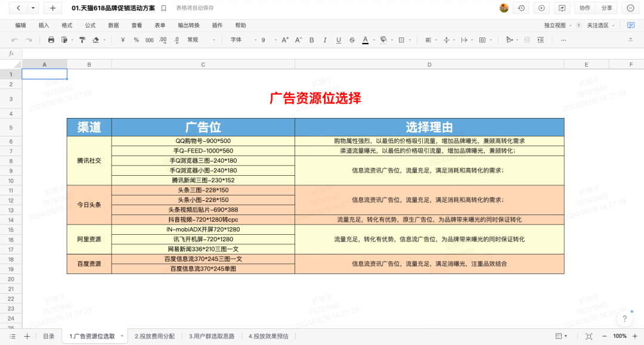Click the print icon in toolbar
This screenshot has width=644, height=345.
[51, 40]
